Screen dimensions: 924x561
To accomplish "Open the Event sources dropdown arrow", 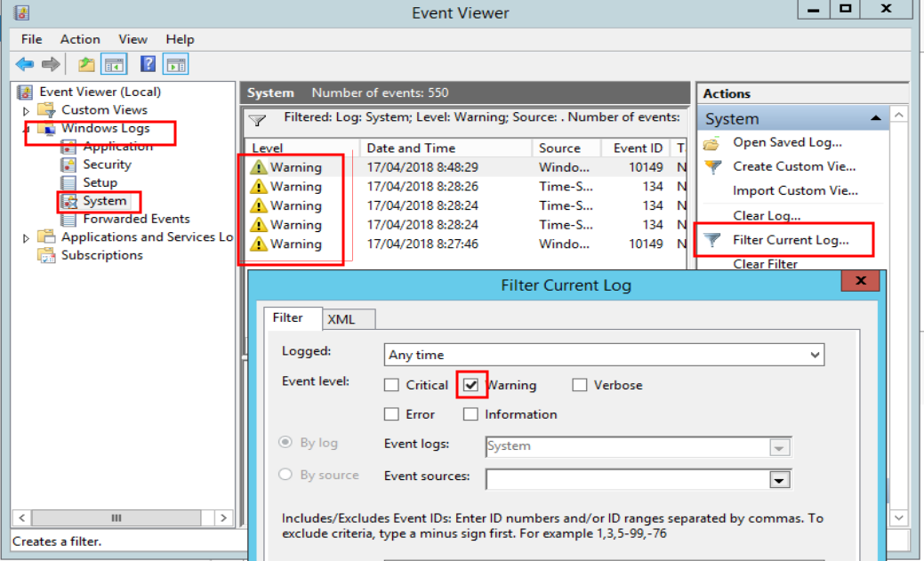I will (x=779, y=480).
